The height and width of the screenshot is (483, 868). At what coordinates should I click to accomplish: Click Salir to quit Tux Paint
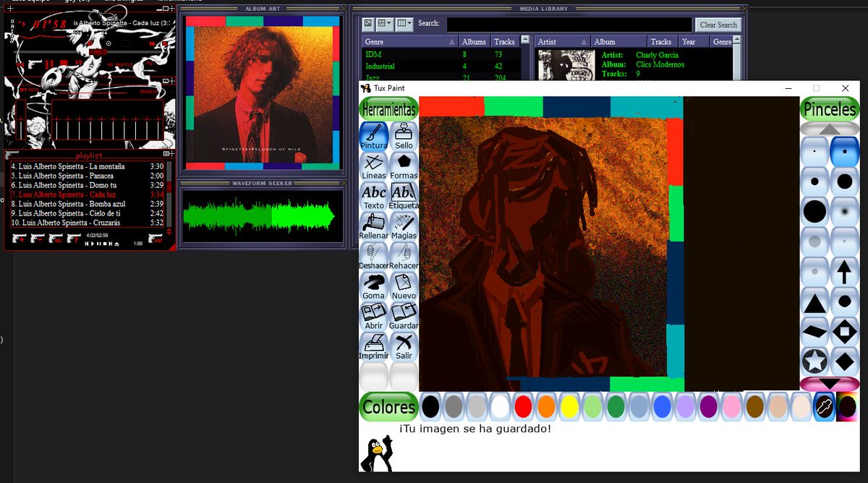pos(404,346)
